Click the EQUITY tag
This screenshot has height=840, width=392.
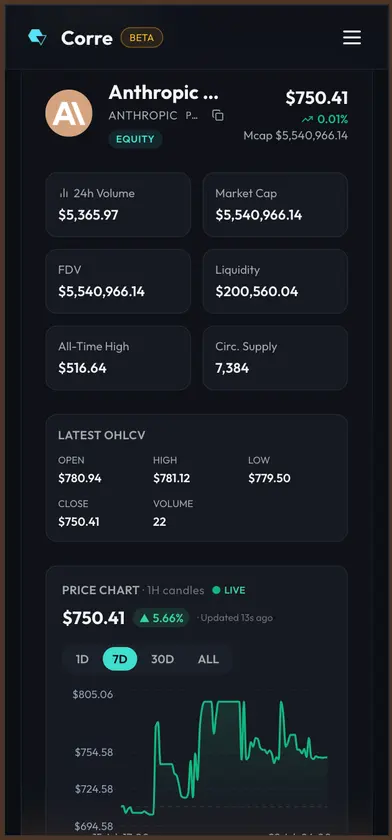point(135,139)
